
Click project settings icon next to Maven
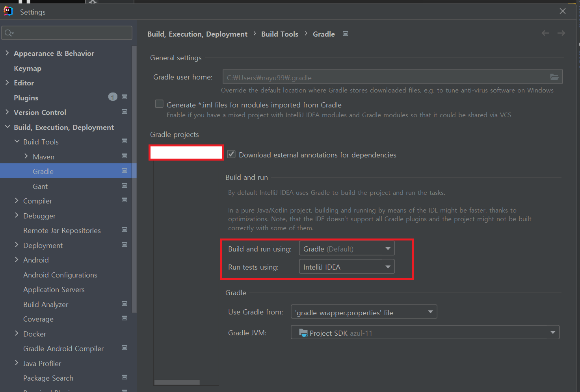pos(125,156)
